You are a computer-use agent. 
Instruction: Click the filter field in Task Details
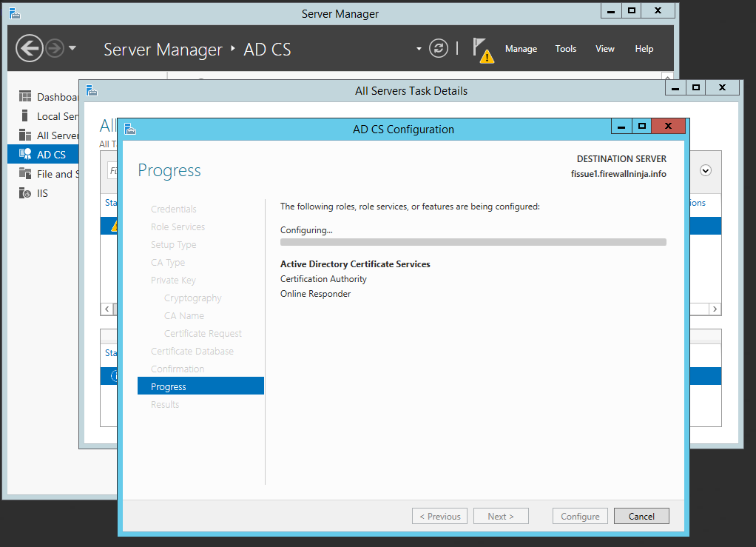tap(112, 170)
